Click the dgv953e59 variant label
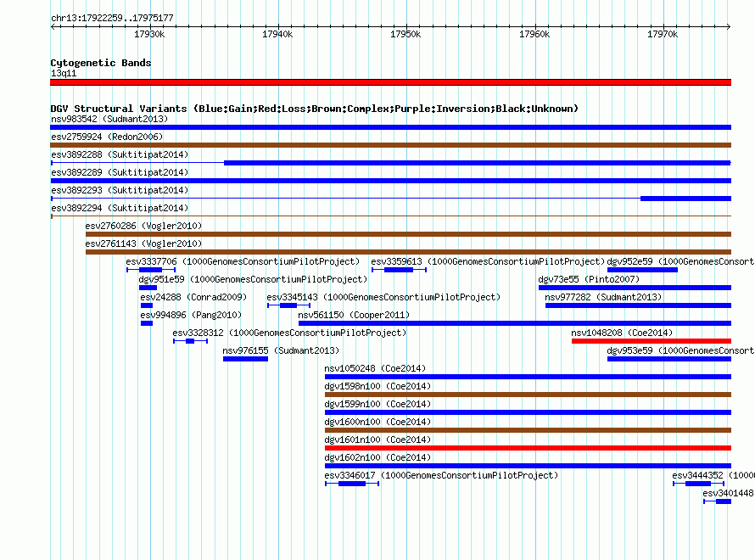755x560 pixels. [x=680, y=350]
